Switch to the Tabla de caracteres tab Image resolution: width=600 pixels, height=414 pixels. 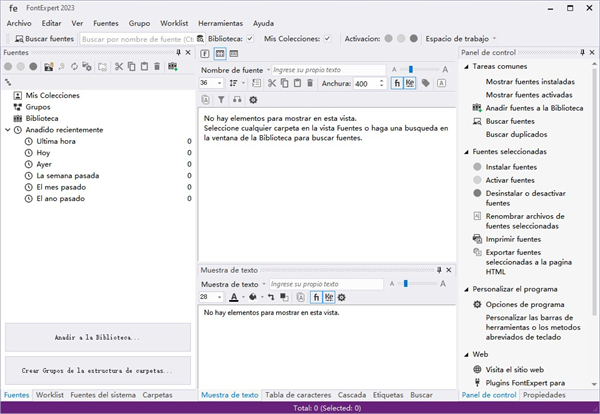pyautogui.click(x=299, y=395)
